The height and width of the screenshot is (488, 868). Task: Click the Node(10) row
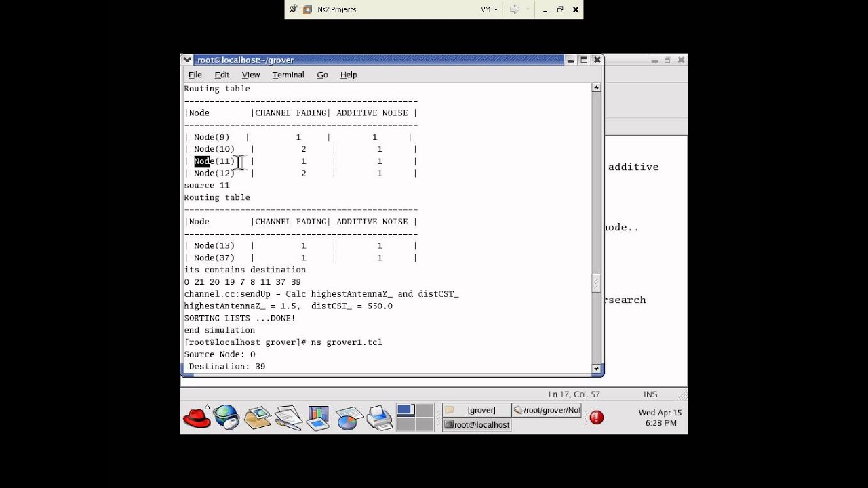pyautogui.click(x=300, y=149)
